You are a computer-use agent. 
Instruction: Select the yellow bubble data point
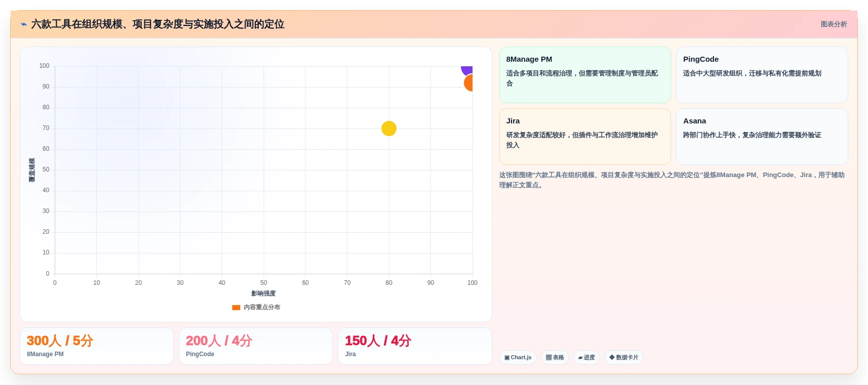point(389,129)
